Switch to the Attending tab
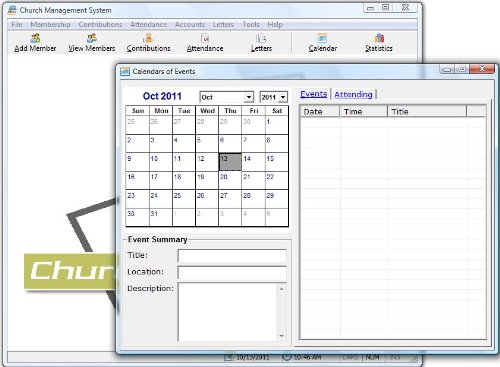Viewport: 500px width, 367px height. 353,94
